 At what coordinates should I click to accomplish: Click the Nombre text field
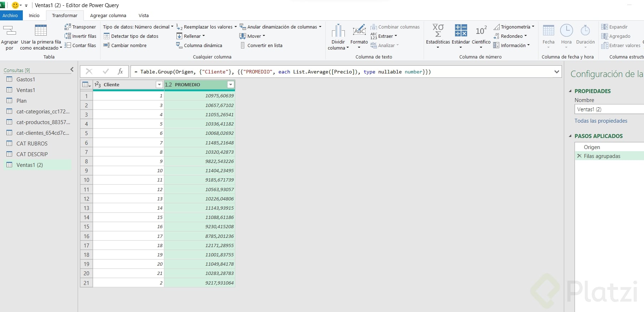click(609, 109)
